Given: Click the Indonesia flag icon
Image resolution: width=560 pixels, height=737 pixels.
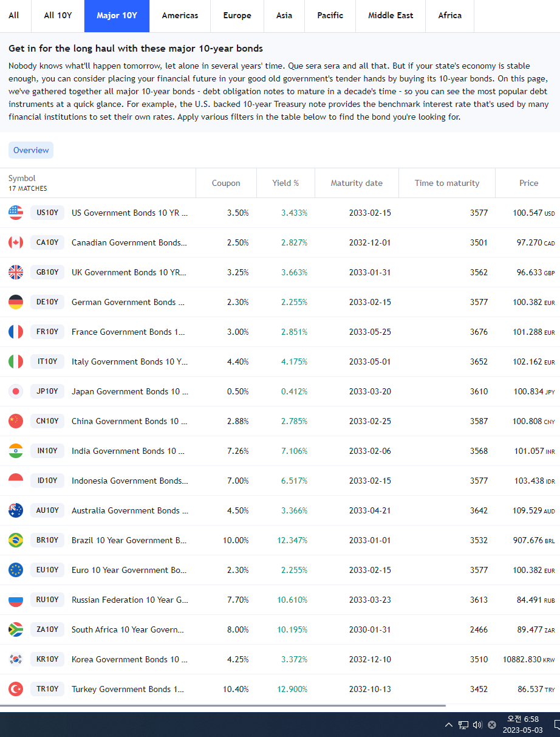Looking at the screenshot, I should [x=16, y=481].
